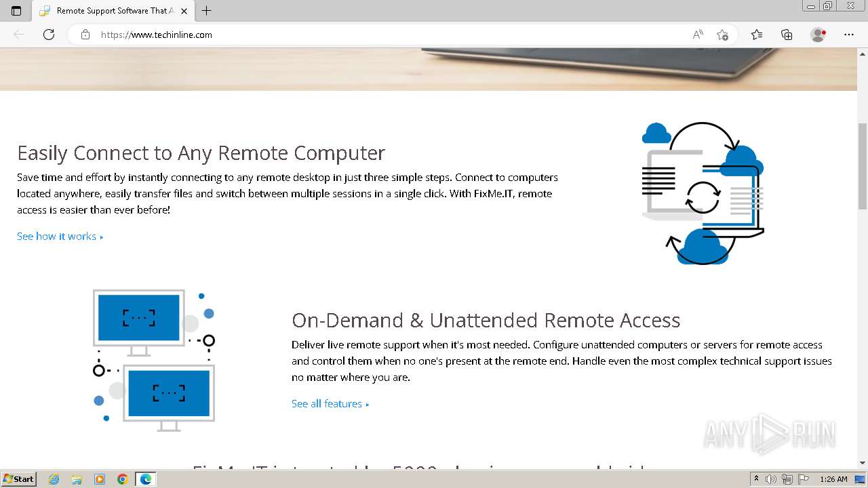
Task: Refresh the current page
Action: [49, 35]
